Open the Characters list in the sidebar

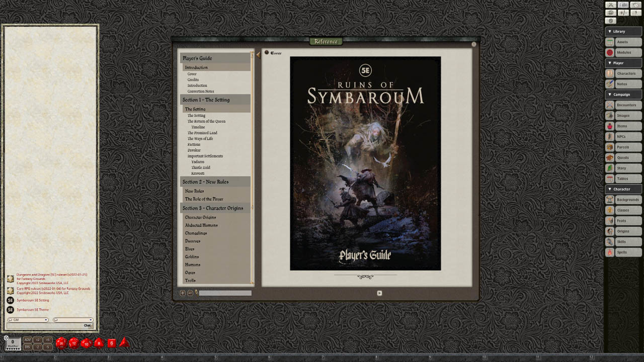pyautogui.click(x=627, y=73)
